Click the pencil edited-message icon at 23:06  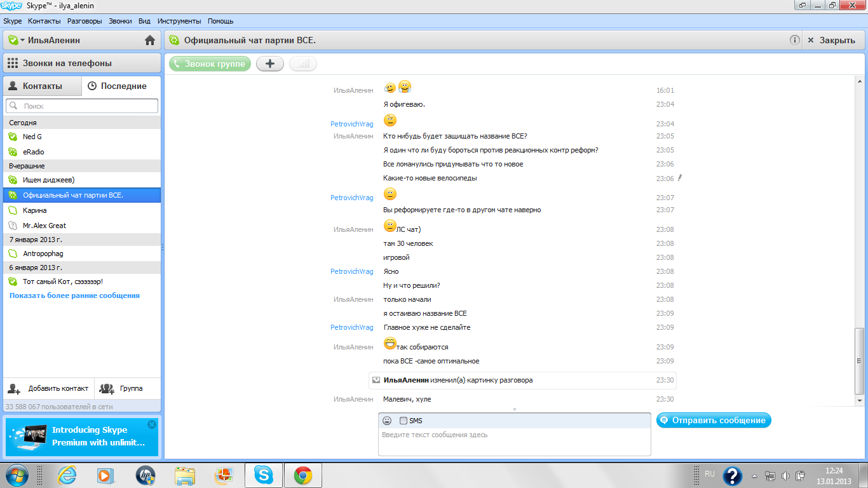[679, 179]
